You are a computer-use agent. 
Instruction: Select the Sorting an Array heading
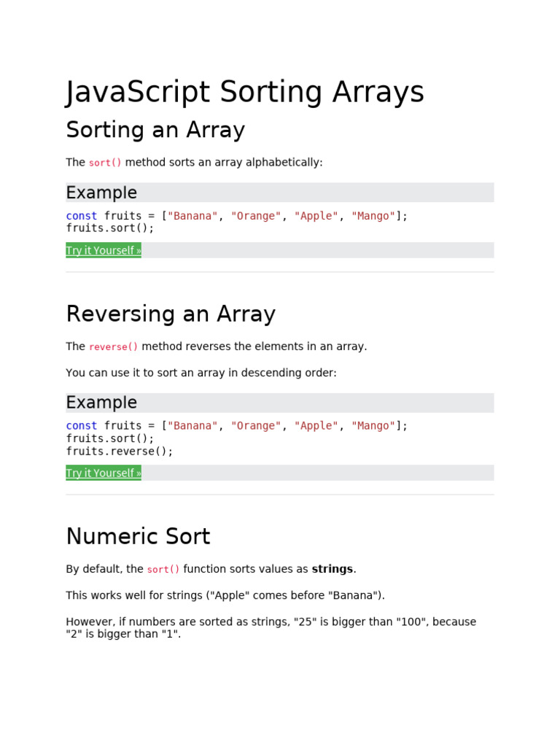[x=155, y=130]
